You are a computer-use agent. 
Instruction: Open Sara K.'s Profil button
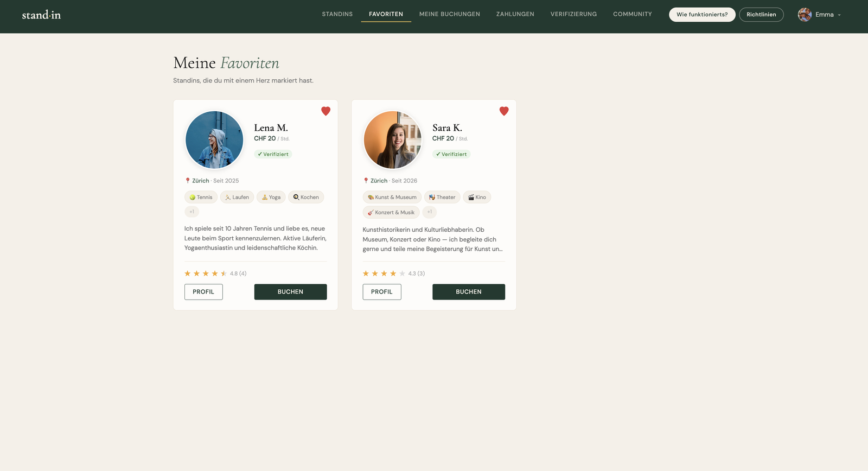382,292
